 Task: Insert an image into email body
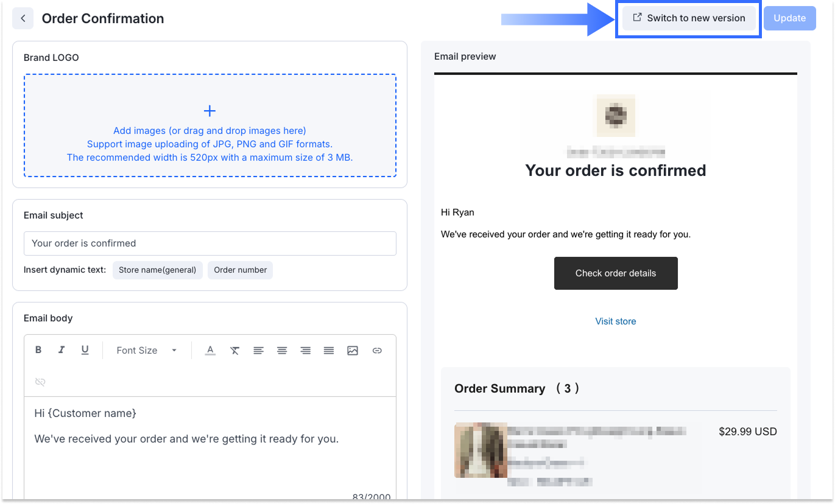coord(353,351)
